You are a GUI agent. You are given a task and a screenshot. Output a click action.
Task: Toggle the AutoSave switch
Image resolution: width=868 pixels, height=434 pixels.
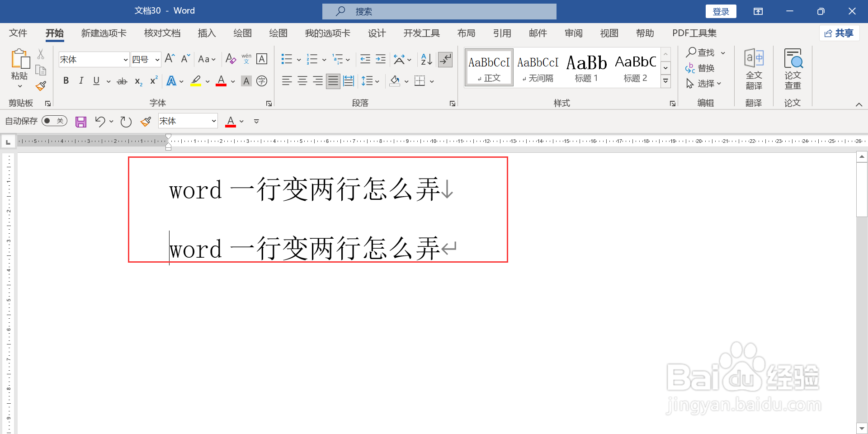(x=54, y=121)
